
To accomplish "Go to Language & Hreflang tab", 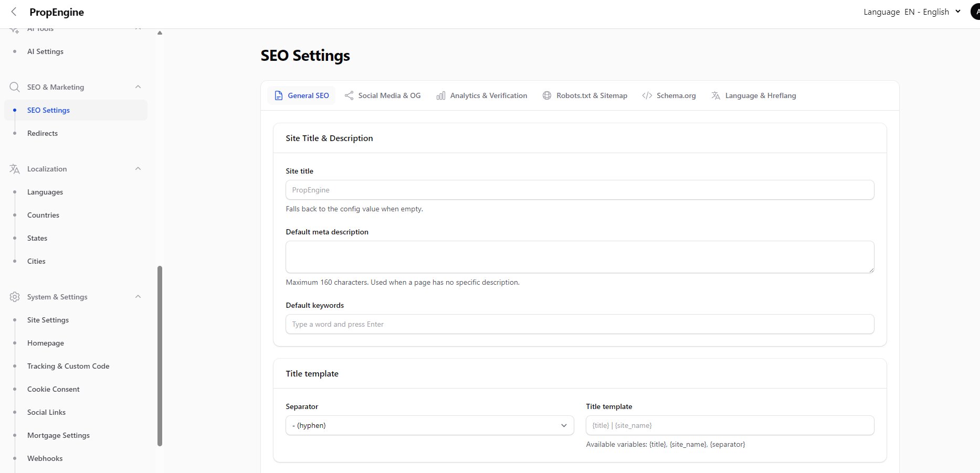I will tap(754, 95).
